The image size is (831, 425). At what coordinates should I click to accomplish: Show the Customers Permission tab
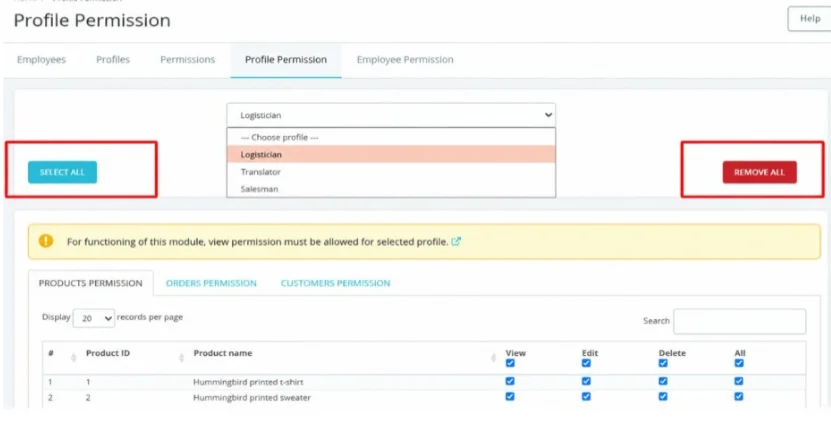point(335,283)
